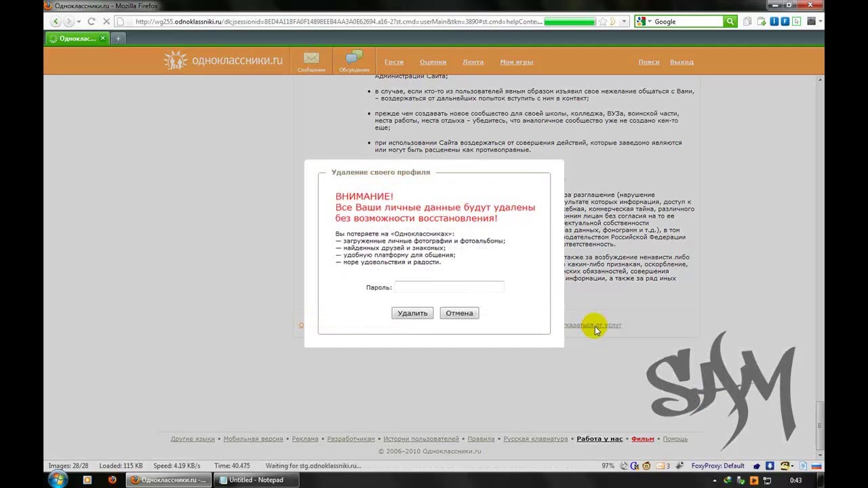Click the Russian flag status bar icon
The height and width of the screenshot is (488, 868).
click(x=816, y=466)
